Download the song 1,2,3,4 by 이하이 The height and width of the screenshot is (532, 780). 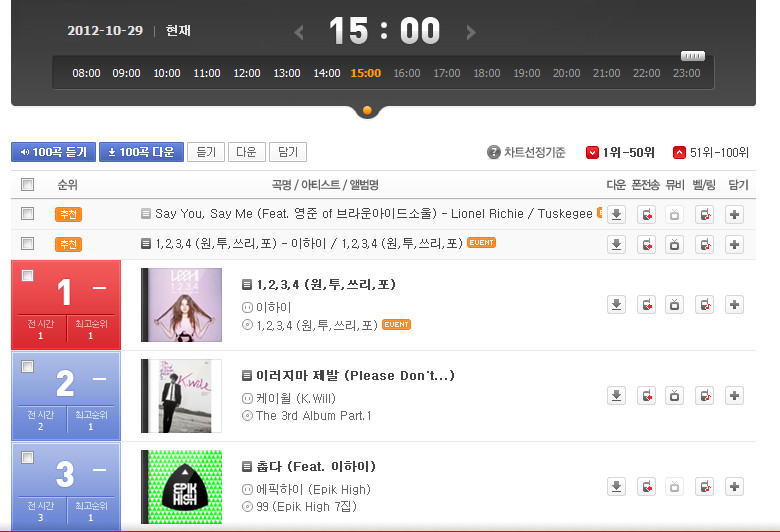616,305
